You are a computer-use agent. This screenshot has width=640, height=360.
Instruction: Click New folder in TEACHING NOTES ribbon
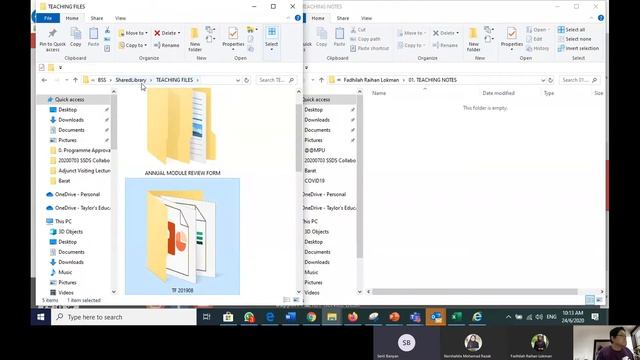pyautogui.click(x=473, y=40)
